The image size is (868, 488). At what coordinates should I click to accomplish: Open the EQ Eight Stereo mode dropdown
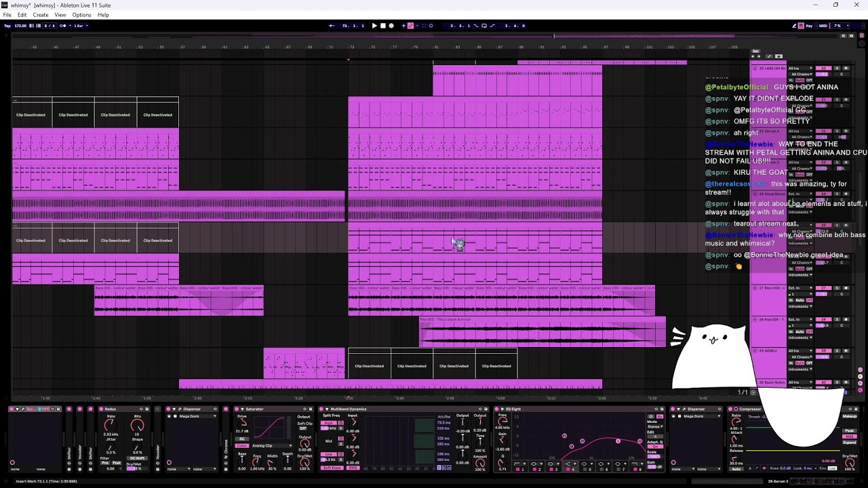pos(655,426)
